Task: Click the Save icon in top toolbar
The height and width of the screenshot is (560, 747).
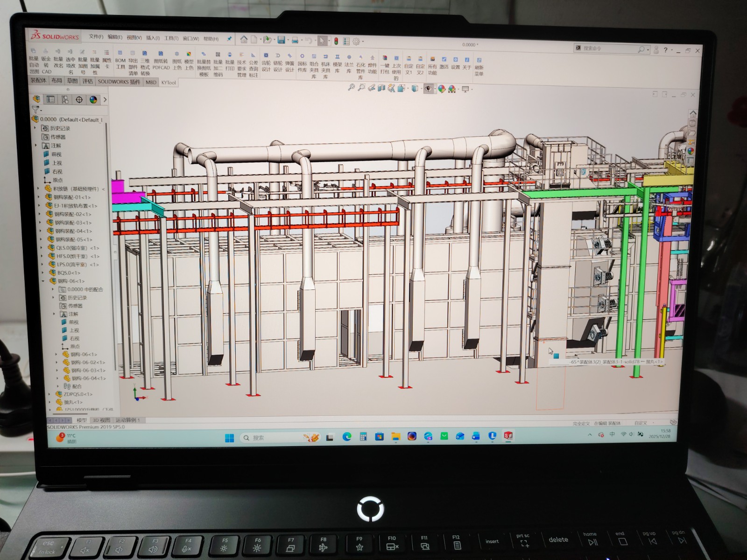Action: click(281, 40)
